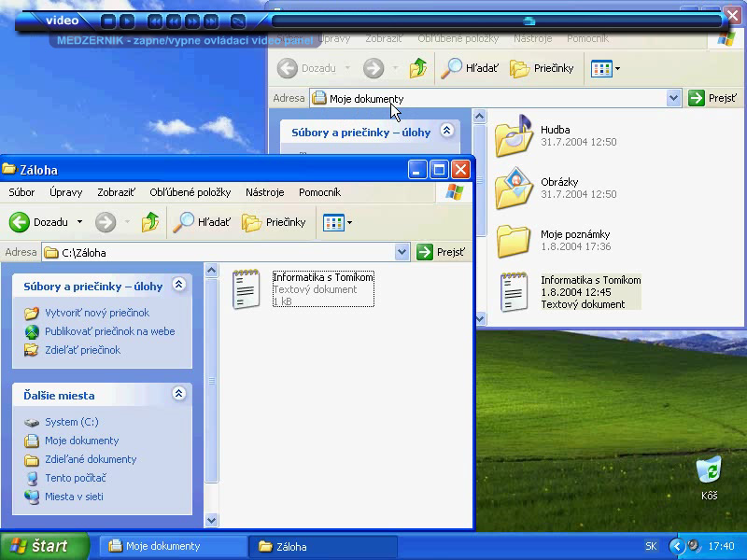Toggle the Priečinky pane in Záloha
This screenshot has height=560, width=747.
pos(274,222)
